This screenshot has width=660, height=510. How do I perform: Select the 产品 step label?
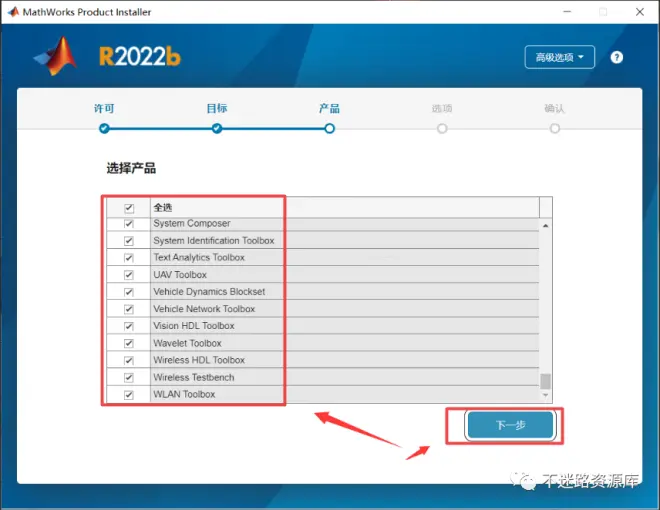(329, 109)
